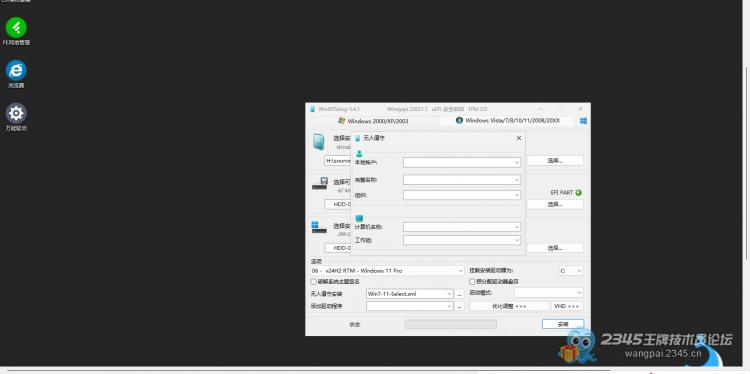Expand the second combo box in 无人值守 dialog
The image size is (750, 374).
pyautogui.click(x=517, y=180)
